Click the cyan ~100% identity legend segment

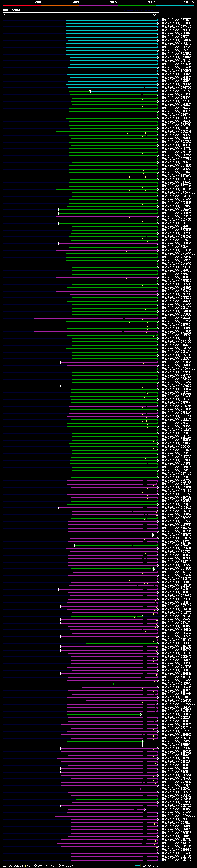(x=175, y=6)
